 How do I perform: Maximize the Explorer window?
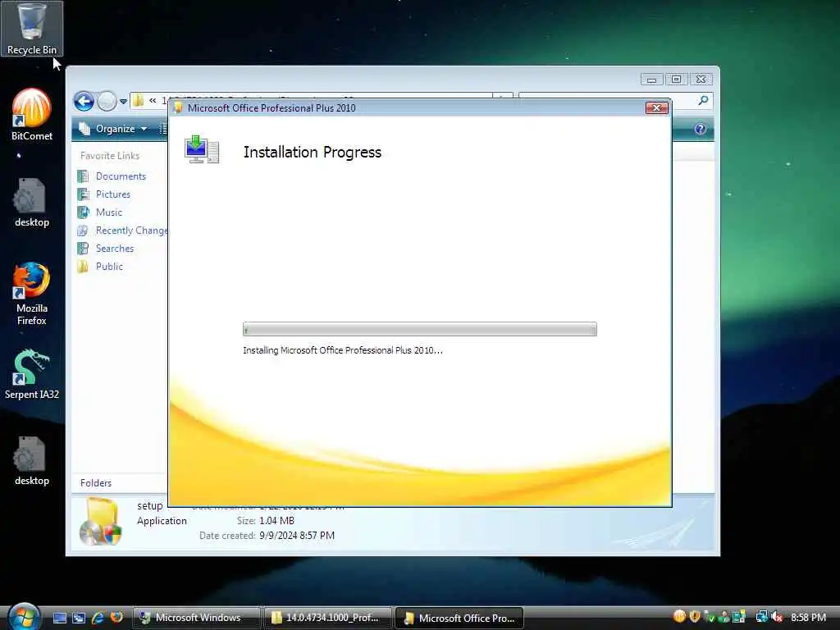(x=676, y=80)
